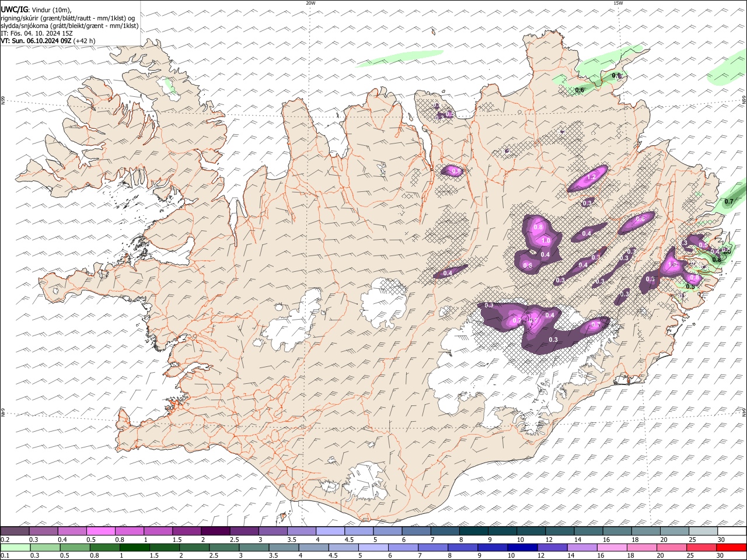
Task: Click the white 30 swatch in upper legend row
Action: (732, 531)
